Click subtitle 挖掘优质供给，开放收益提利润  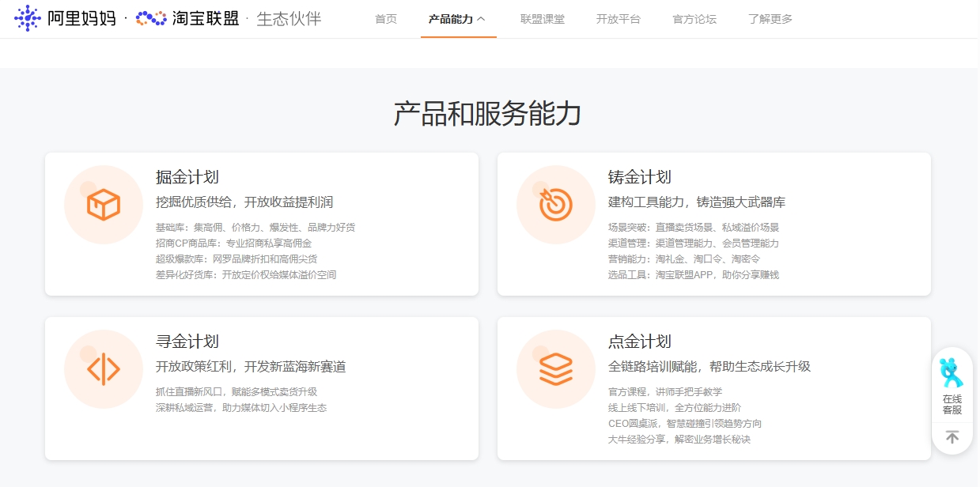[x=244, y=202]
